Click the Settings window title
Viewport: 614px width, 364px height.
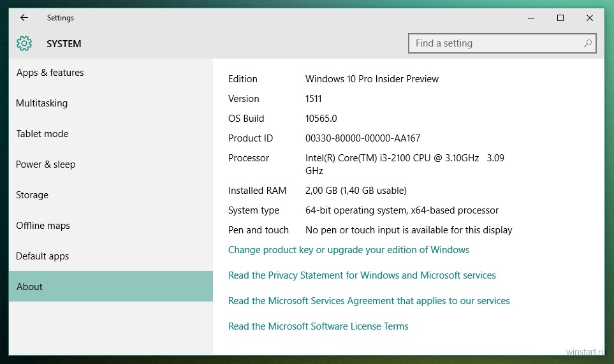tap(61, 18)
